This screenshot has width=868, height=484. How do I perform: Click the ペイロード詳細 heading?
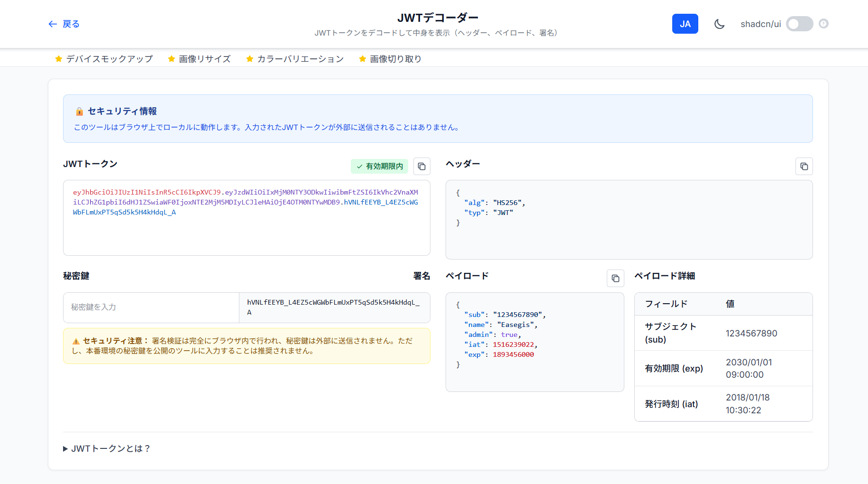click(x=665, y=276)
